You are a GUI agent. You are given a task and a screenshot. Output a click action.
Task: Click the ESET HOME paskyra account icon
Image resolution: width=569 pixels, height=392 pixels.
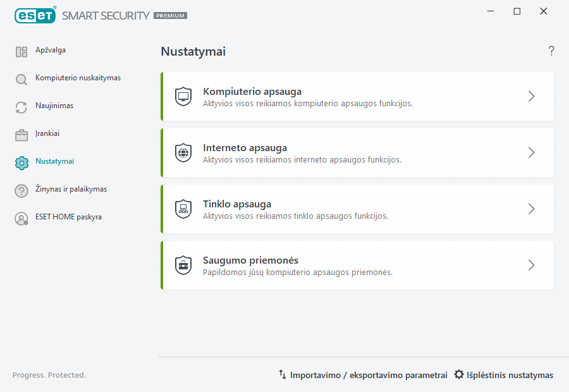(21, 217)
